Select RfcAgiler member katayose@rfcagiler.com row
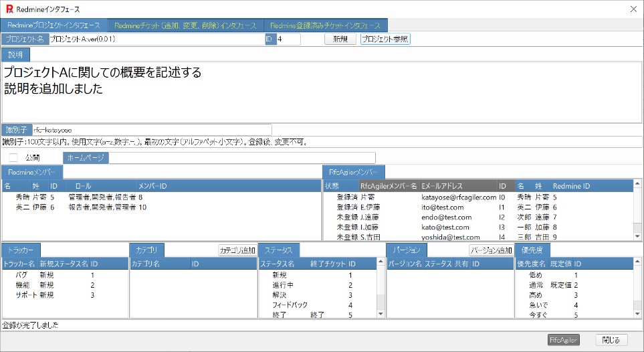 click(x=478, y=197)
